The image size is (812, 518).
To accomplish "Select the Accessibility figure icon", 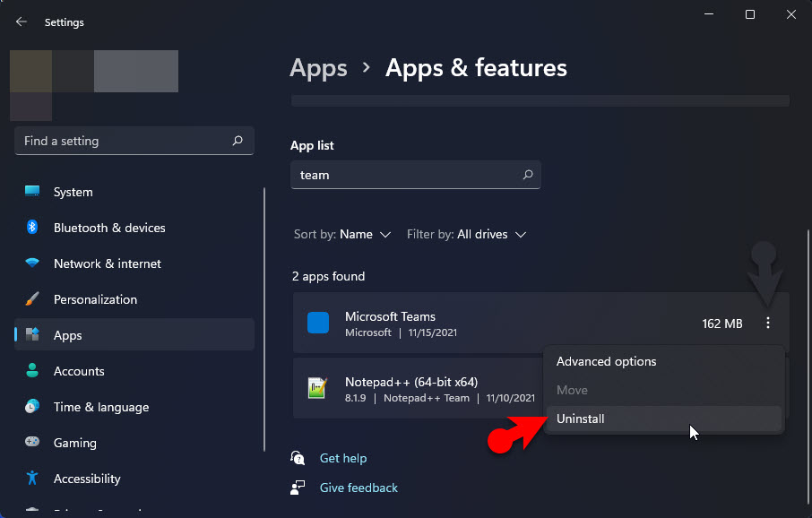I will click(32, 478).
